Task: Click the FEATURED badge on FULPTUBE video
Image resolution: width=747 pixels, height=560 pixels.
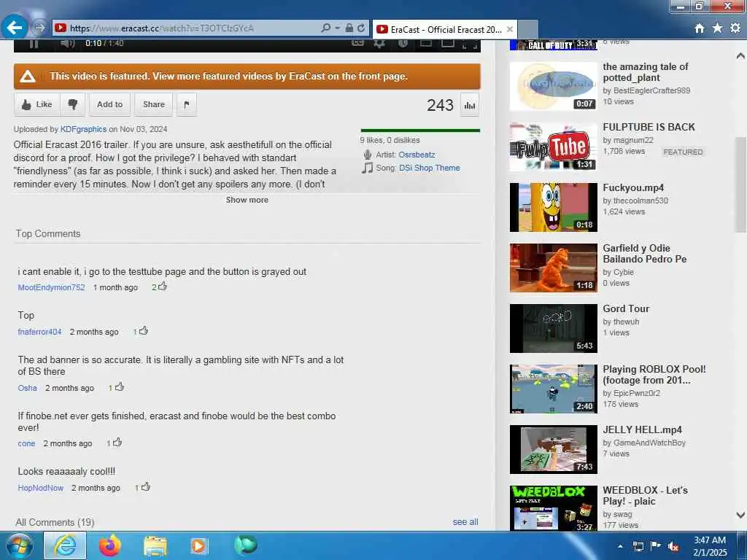Action: (x=683, y=152)
